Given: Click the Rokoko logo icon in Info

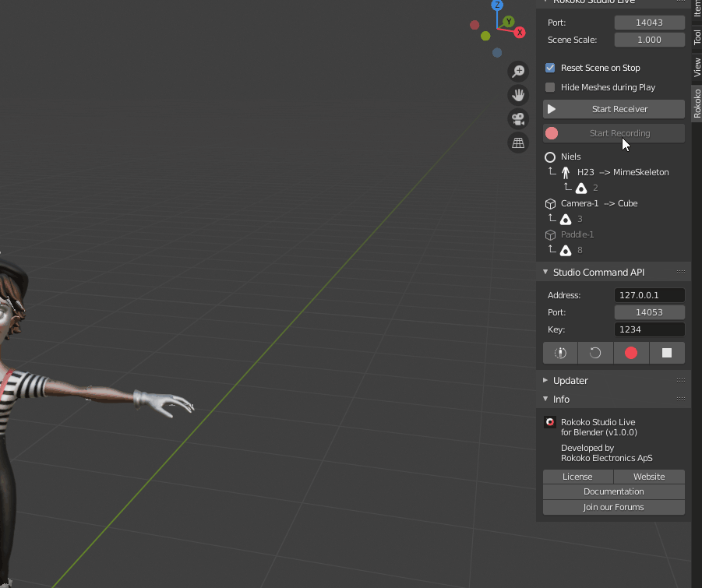Looking at the screenshot, I should click(550, 422).
